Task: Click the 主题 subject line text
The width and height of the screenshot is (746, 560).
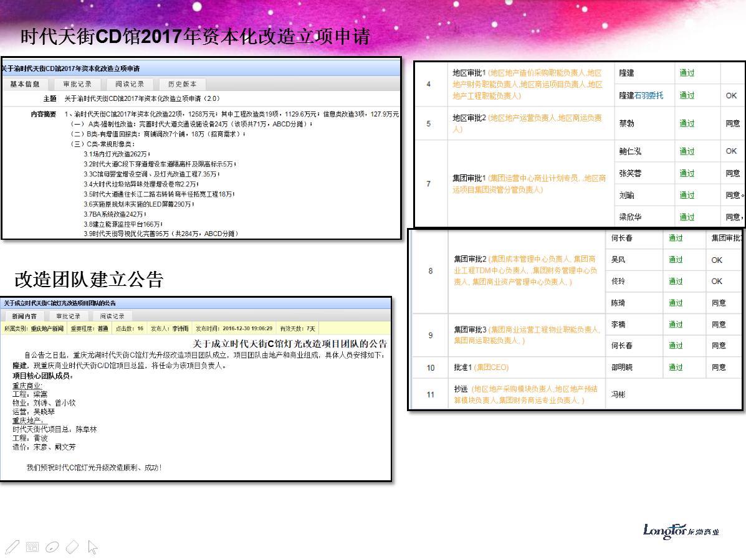Action: point(142,98)
